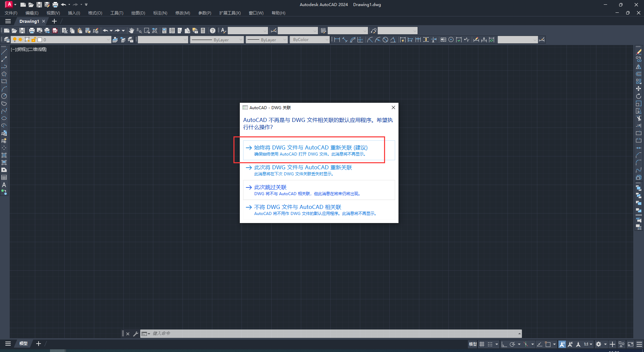Toggle grid display in status bar
Image resolution: width=644 pixels, height=352 pixels.
pos(482,344)
